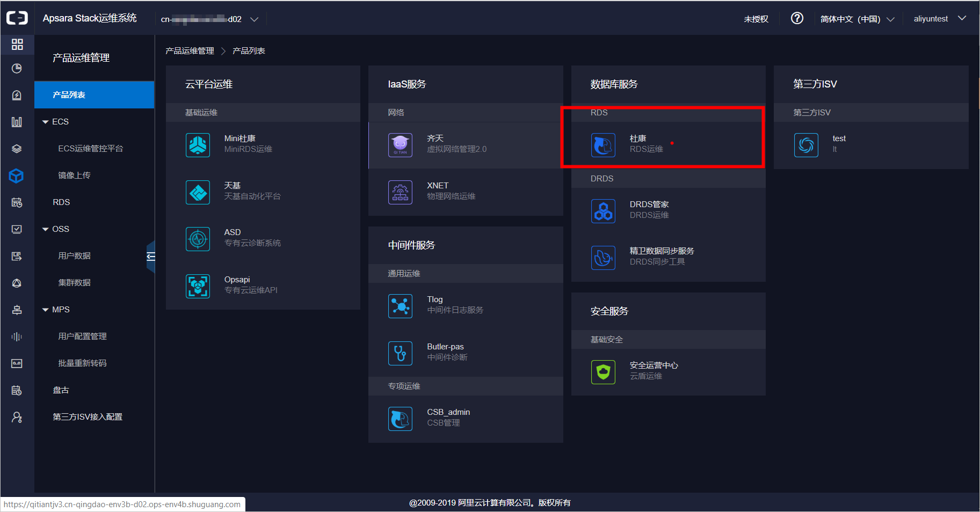Click the 精卫数据同步服务 icon
Image resolution: width=980 pixels, height=512 pixels.
tap(603, 258)
